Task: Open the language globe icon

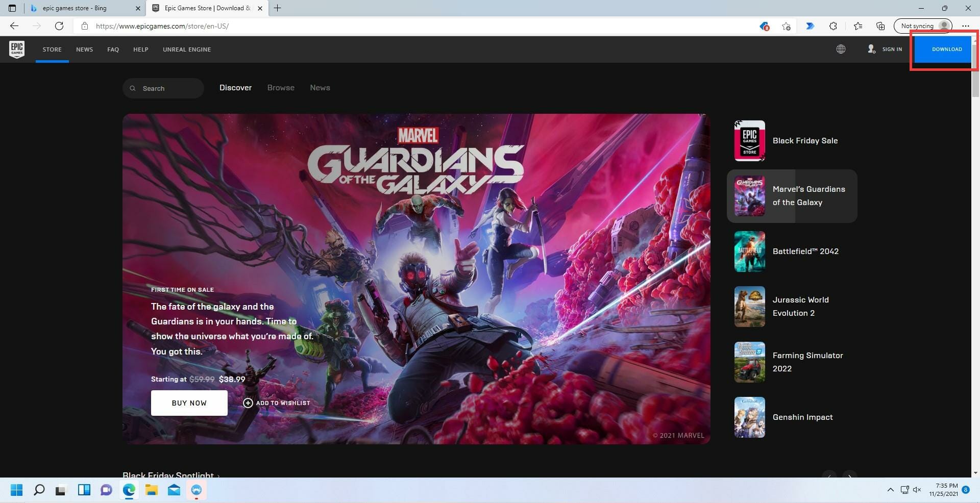Action: 841,49
